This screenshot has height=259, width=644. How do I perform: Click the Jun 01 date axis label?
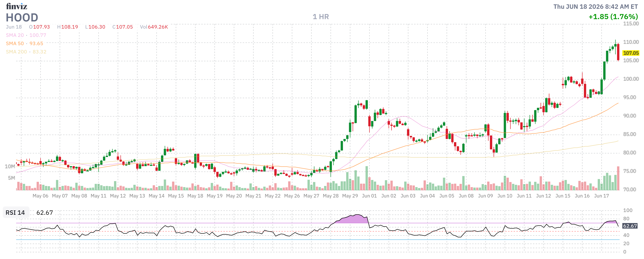point(369,196)
